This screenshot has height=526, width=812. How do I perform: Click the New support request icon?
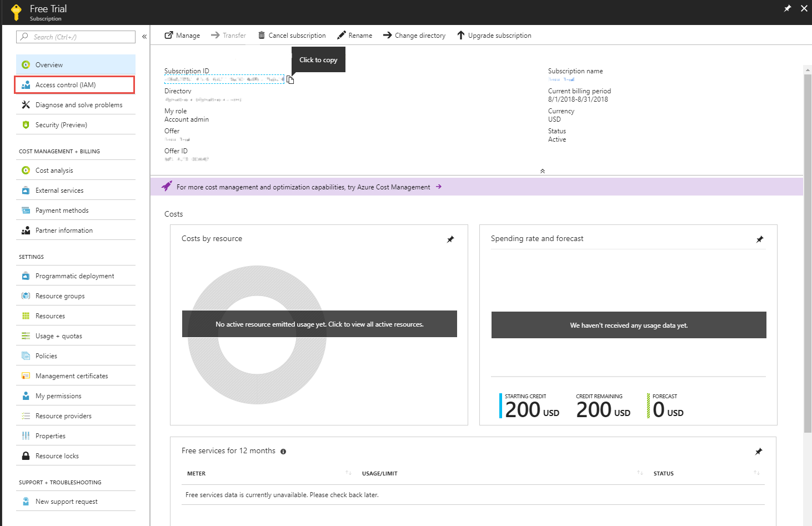26,502
